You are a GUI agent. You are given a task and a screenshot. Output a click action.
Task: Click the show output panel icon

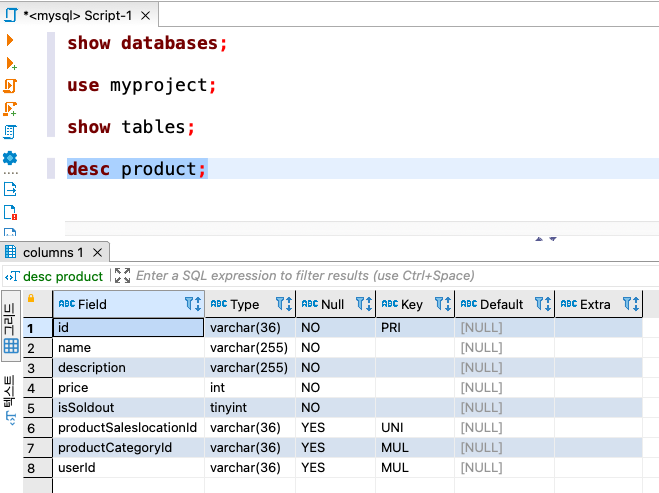click(x=10, y=189)
